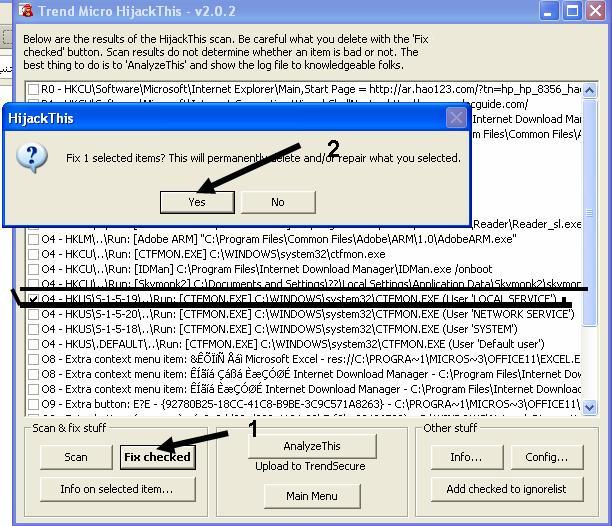Minimize the HijackThis window

coord(548,11)
